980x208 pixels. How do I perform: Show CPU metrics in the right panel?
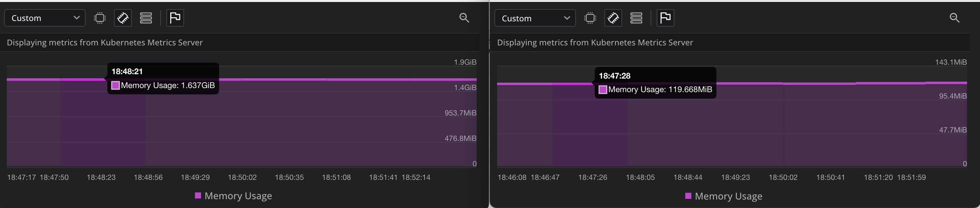tap(590, 18)
